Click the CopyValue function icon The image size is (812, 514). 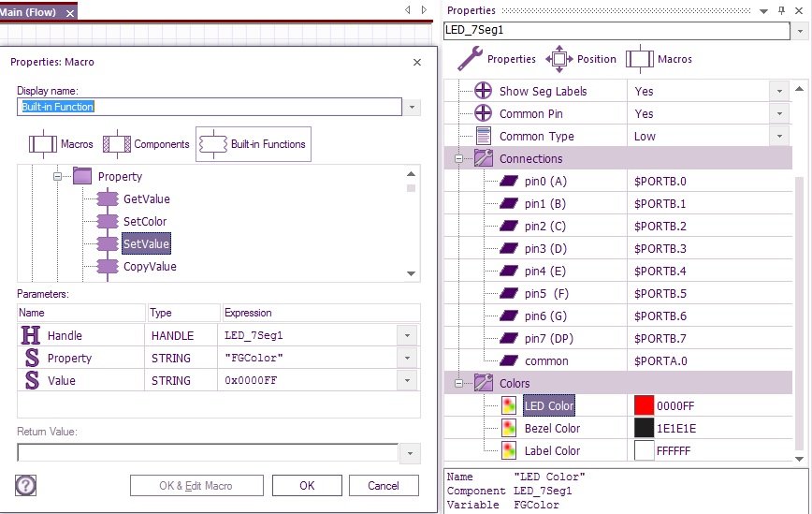pyautogui.click(x=109, y=267)
